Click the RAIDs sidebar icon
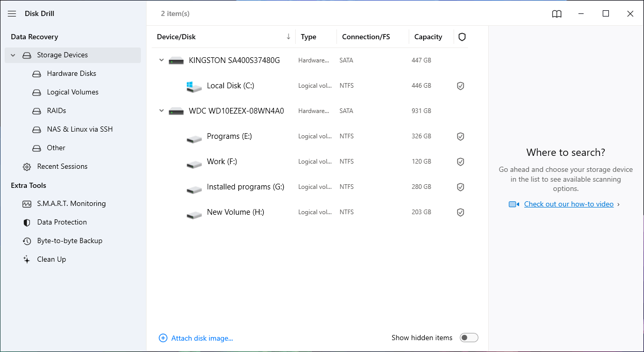 [37, 111]
